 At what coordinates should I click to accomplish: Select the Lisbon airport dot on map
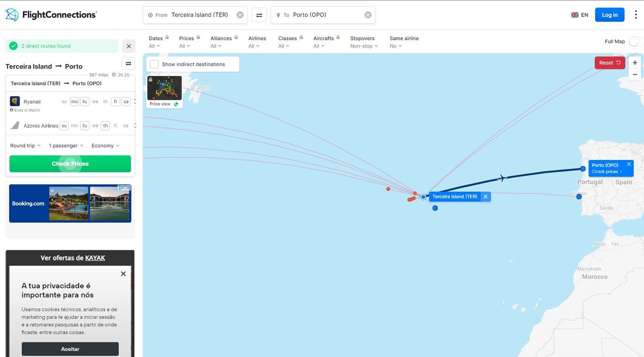click(579, 196)
